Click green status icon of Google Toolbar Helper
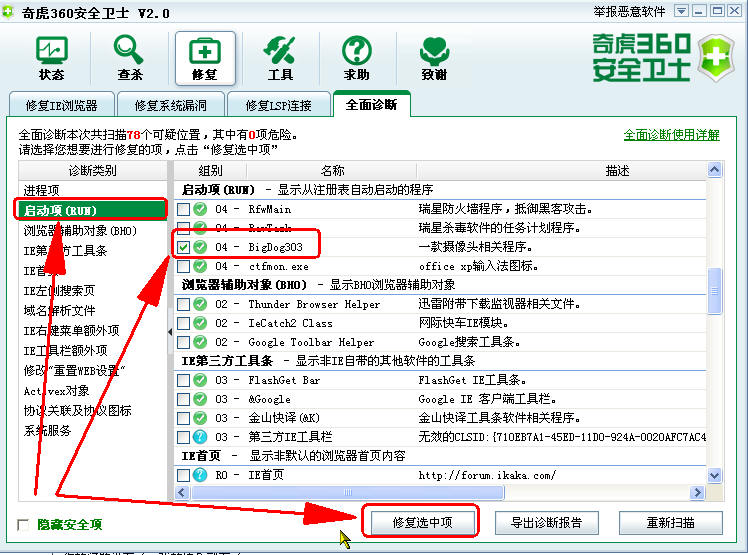 (x=200, y=342)
